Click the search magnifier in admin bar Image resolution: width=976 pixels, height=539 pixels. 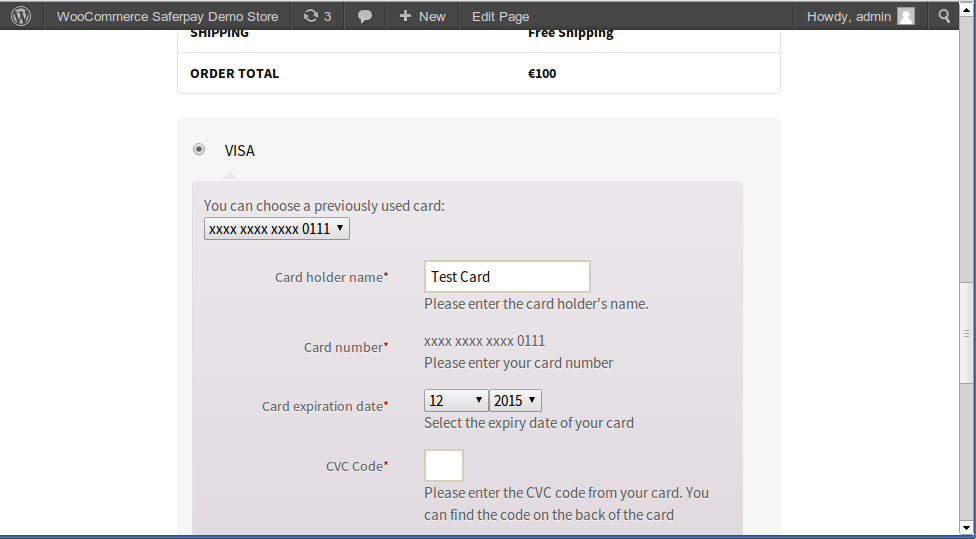945,16
